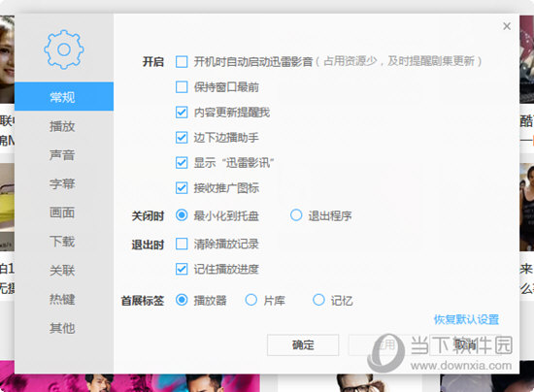Uncheck 接收推广图标

click(182, 188)
